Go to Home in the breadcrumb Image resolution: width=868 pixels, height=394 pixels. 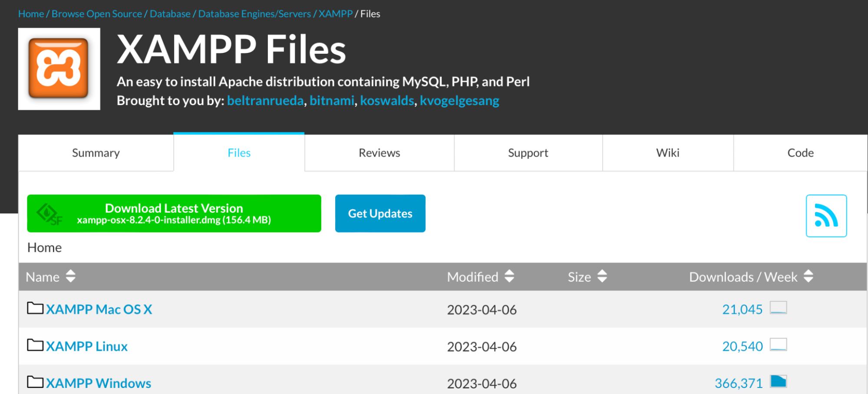coord(31,14)
